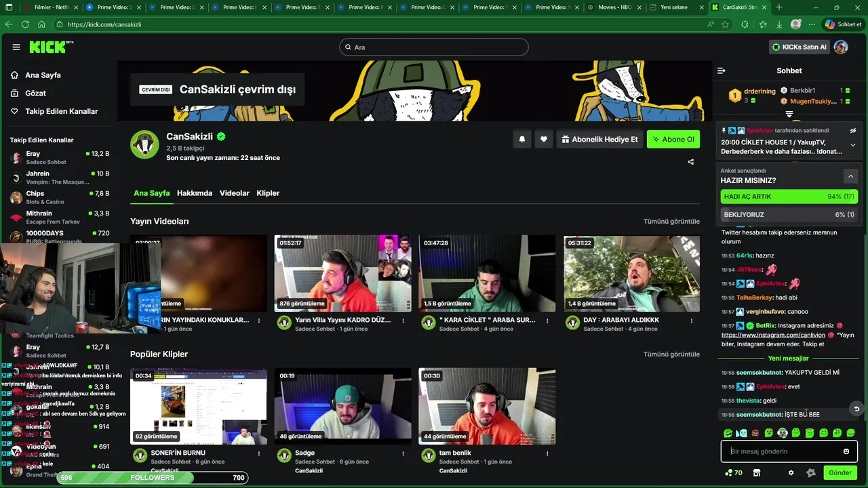Expand the gift leaderboard arrow under drderining
Viewport: 868px width, 488px height.
pyautogui.click(x=789, y=115)
